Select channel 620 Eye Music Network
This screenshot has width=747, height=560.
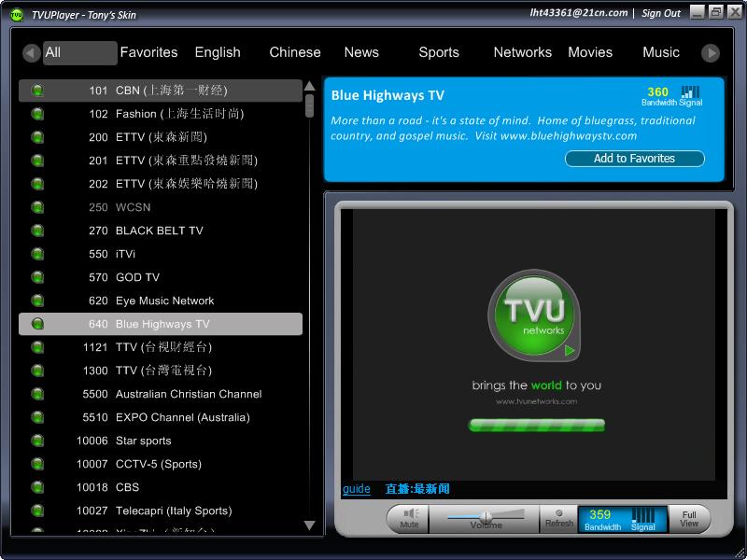click(x=161, y=301)
